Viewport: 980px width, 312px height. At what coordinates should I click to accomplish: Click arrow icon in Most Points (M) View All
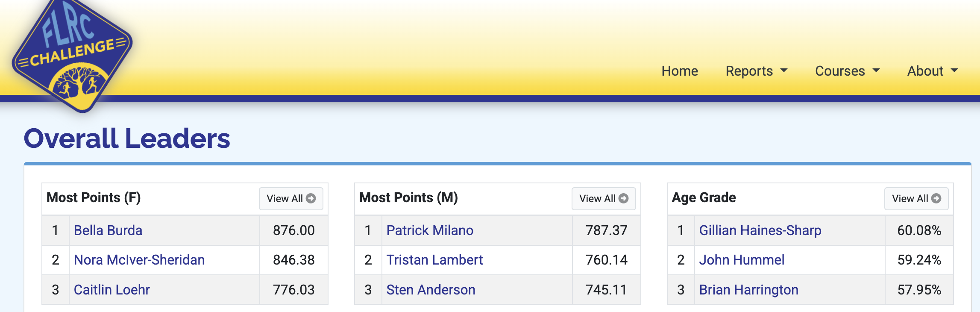[x=624, y=198]
